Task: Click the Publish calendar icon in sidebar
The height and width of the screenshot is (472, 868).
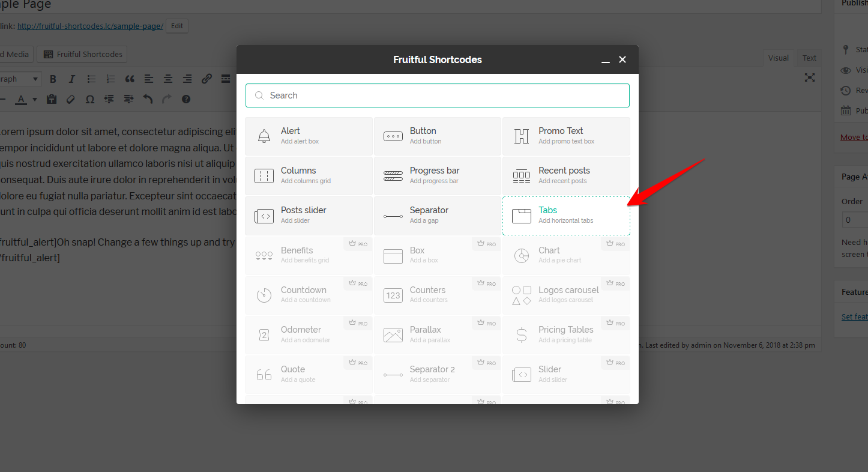Action: 846,110
